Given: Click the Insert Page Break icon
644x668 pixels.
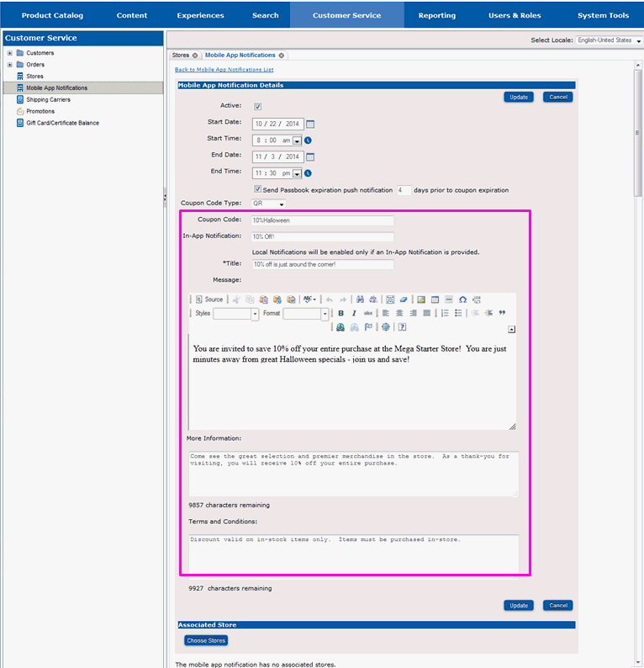Looking at the screenshot, I should click(477, 300).
